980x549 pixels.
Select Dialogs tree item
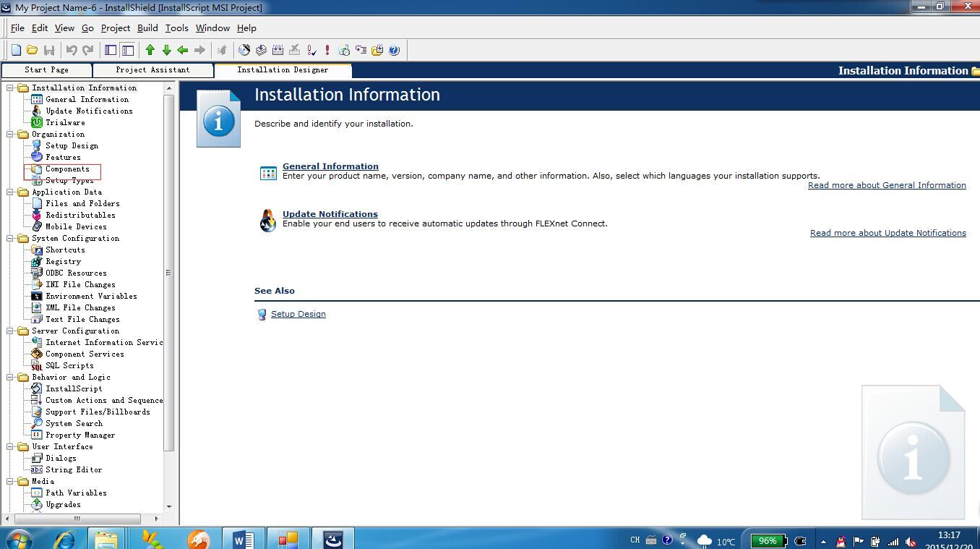(61, 459)
